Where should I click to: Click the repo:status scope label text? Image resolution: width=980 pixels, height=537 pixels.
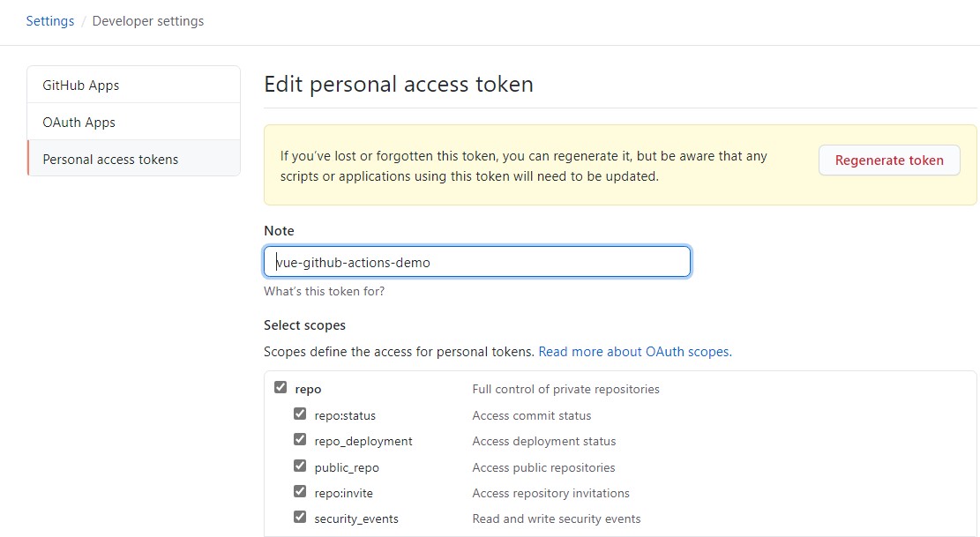tap(345, 415)
